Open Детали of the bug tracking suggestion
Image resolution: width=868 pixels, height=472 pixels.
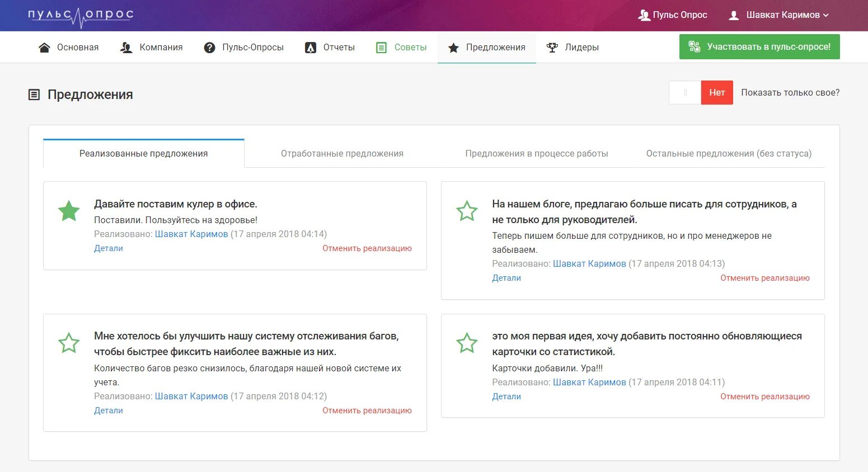(109, 410)
